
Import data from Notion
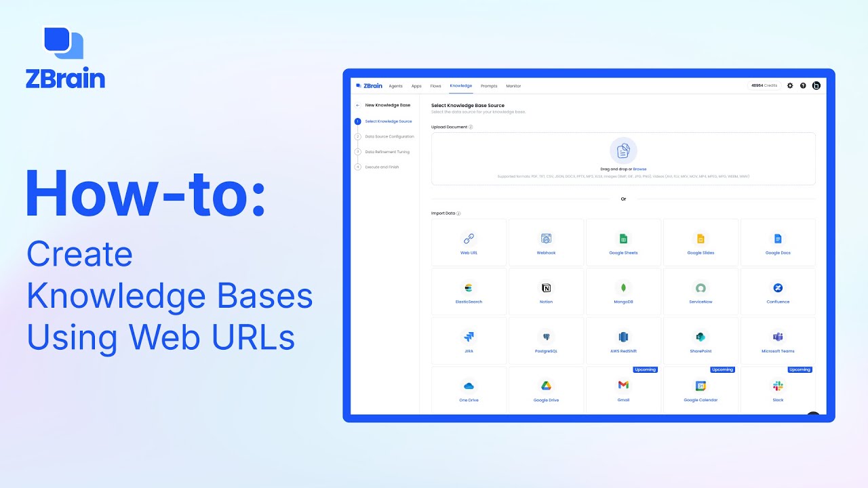click(546, 291)
